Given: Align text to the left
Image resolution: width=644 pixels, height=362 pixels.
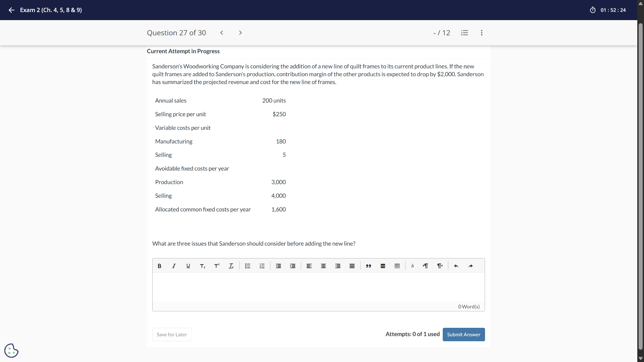Looking at the screenshot, I should pos(309,266).
